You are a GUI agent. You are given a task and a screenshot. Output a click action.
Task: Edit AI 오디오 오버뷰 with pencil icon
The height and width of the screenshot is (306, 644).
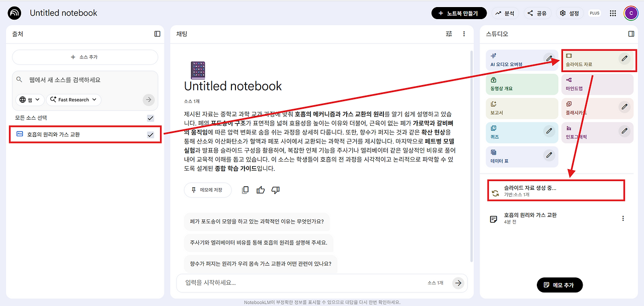click(549, 58)
